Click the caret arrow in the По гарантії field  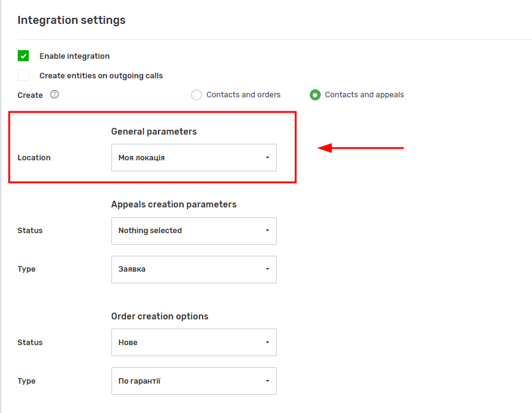[x=268, y=381]
